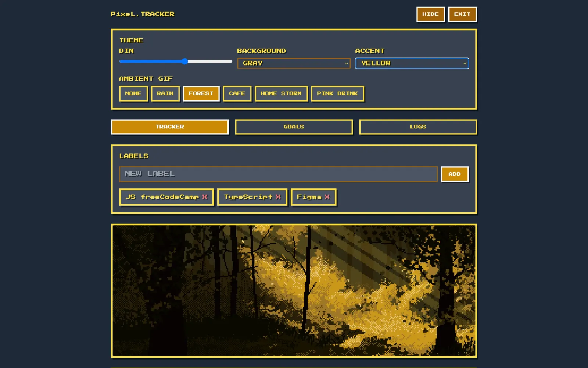The image size is (588, 368).
Task: Remove the JS freeCodeCamp label with its X
Action: coord(205,197)
